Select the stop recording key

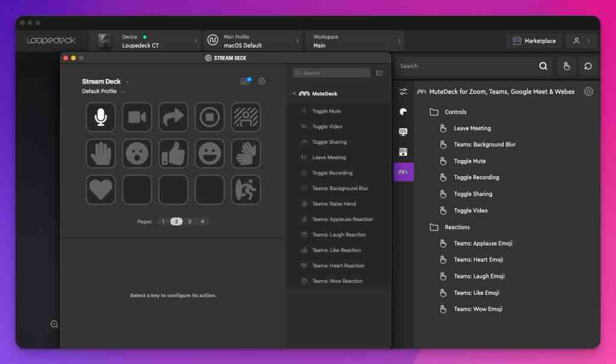[x=209, y=117]
